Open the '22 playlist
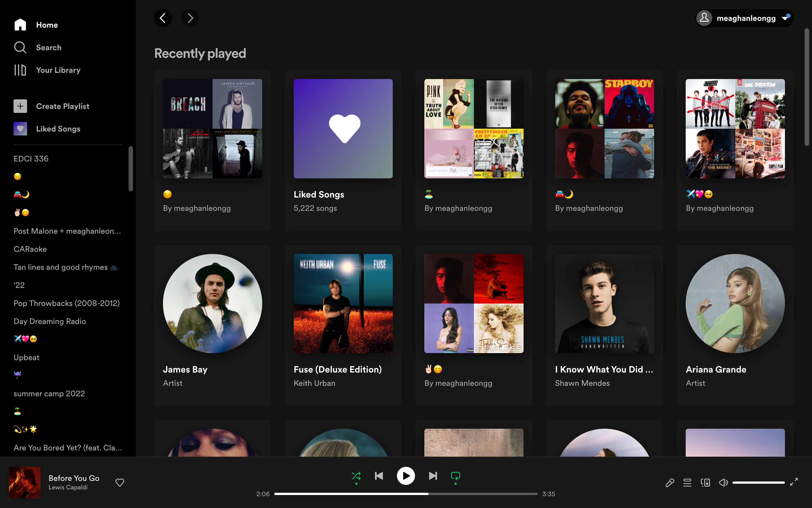Viewport: 812px width, 508px height. [19, 285]
